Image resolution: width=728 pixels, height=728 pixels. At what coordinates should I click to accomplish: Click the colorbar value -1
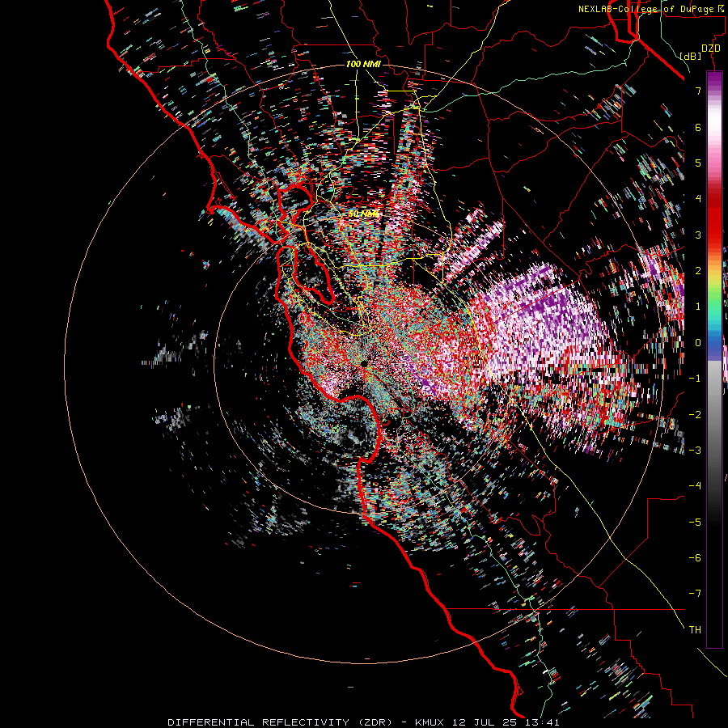coord(695,379)
